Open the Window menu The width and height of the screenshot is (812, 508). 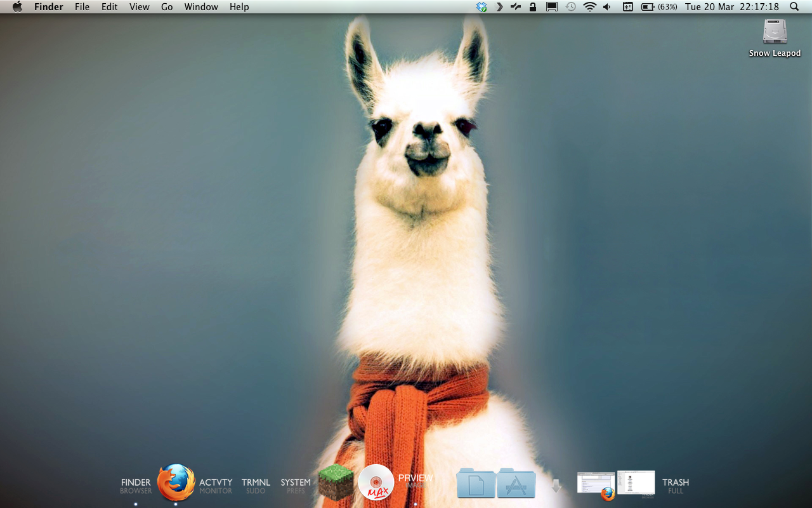coord(201,7)
